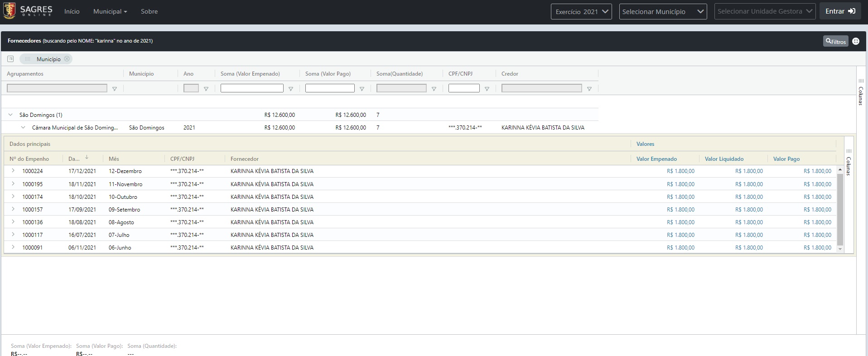The height and width of the screenshot is (356, 868).
Task: Open the Colunas side panel of main grid
Action: click(x=861, y=92)
